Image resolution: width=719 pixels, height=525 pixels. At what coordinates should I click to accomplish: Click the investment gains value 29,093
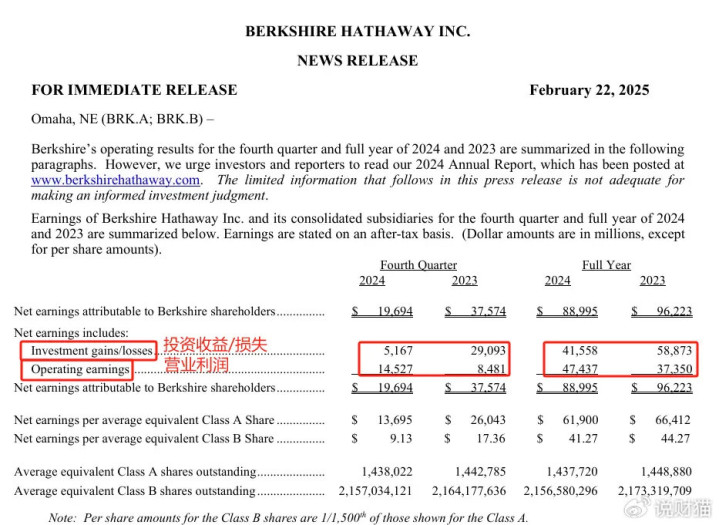488,351
